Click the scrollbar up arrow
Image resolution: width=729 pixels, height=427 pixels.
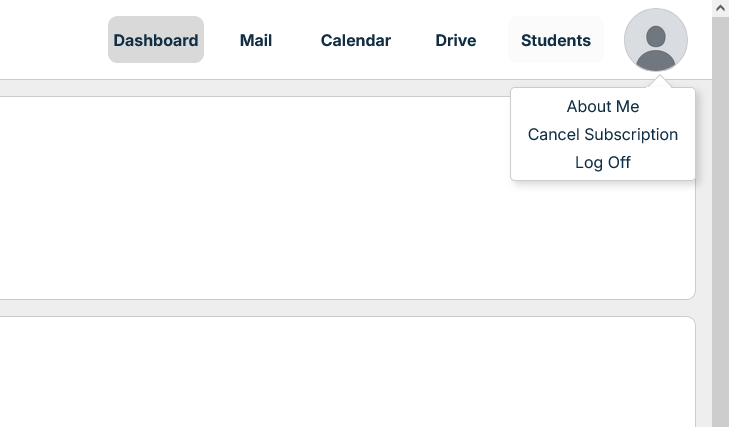point(720,8)
